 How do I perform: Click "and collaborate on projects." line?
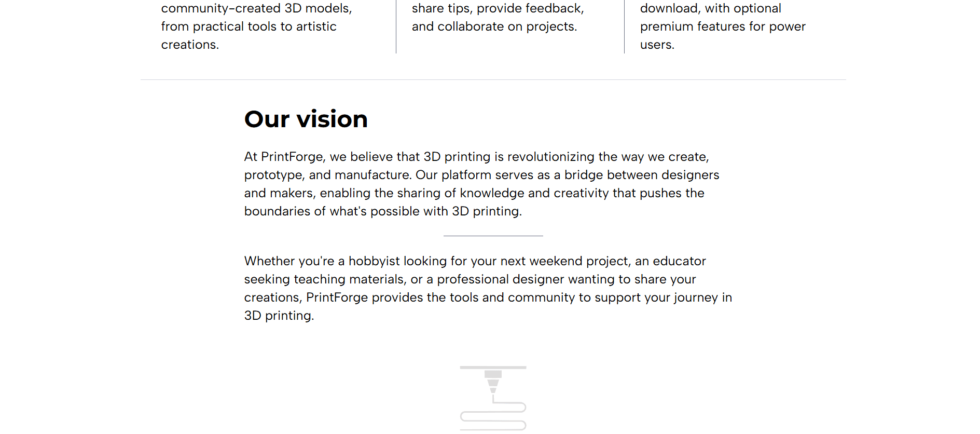pos(494,26)
